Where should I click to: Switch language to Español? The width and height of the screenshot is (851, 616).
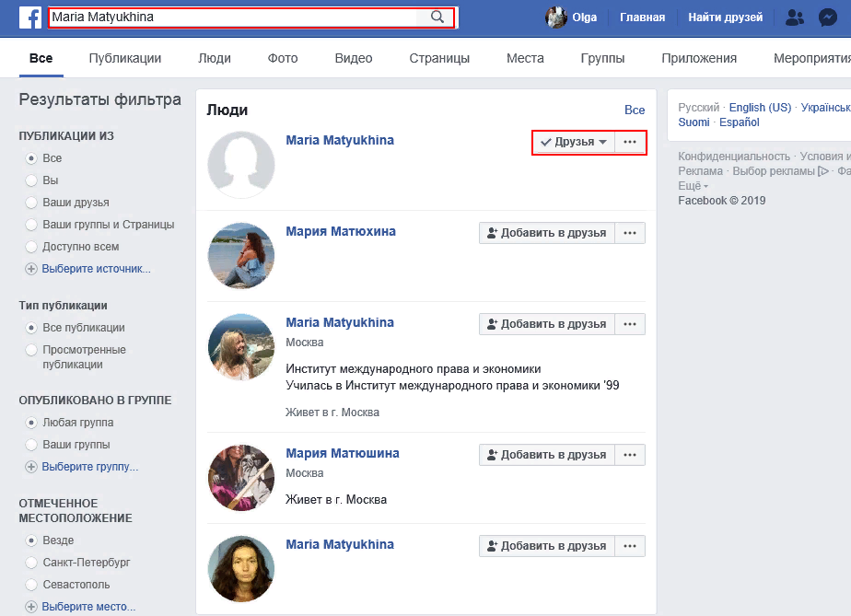(740, 122)
